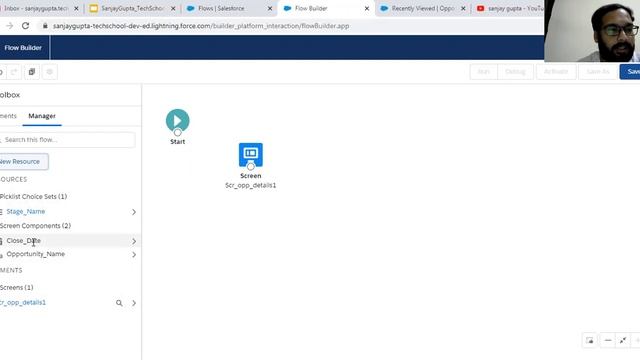Screen dimensions: 640x360
Task: Open the Inbox browser tab
Action: coord(36,8)
